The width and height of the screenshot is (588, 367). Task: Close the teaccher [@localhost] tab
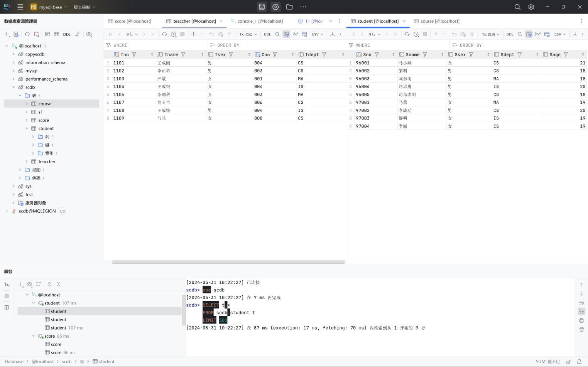pyautogui.click(x=221, y=21)
